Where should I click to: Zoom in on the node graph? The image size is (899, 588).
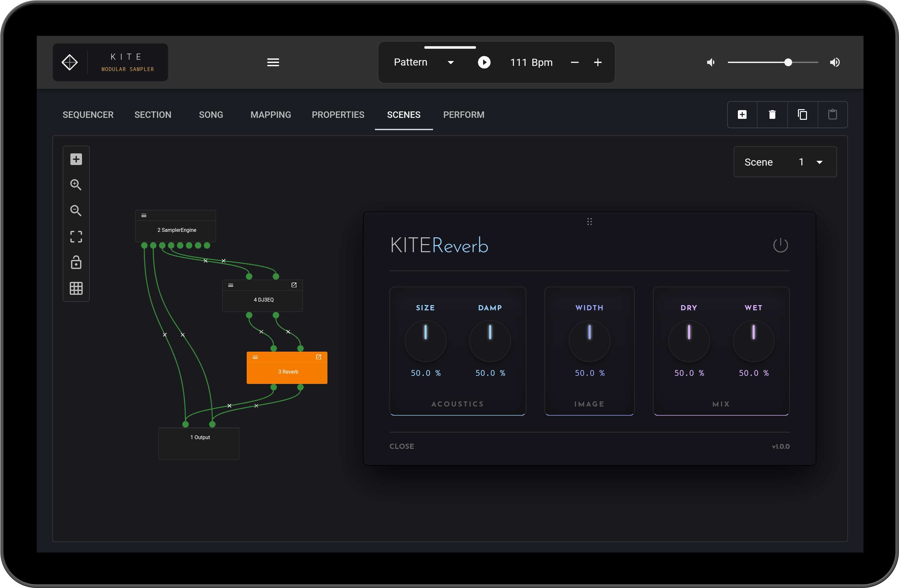tap(76, 185)
